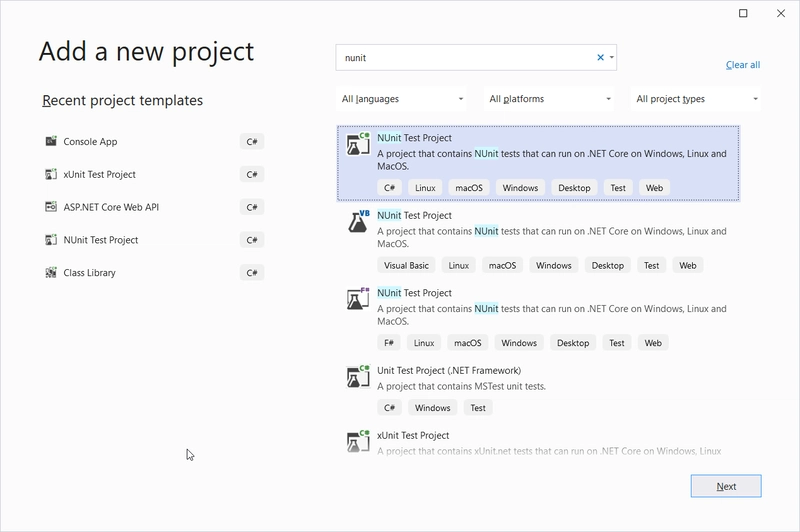Viewport: 800px width, 532px height.
Task: Click the Class Library template icon
Action: 51,273
